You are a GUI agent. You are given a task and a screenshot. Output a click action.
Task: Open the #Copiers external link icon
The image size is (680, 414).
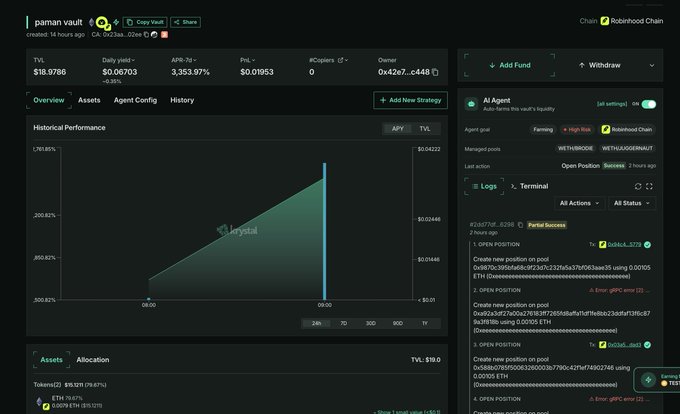pos(340,60)
